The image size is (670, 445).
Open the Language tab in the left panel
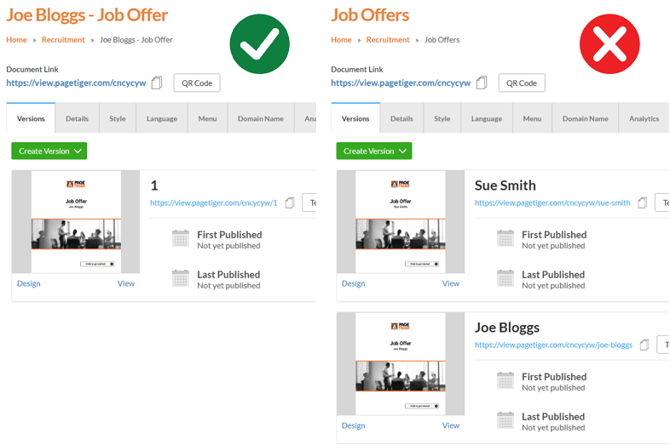click(x=162, y=118)
